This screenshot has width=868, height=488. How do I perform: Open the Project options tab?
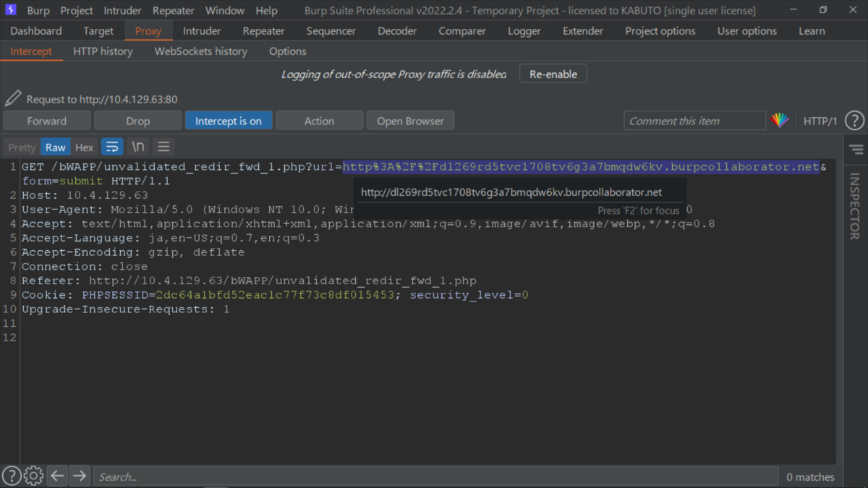(x=660, y=31)
